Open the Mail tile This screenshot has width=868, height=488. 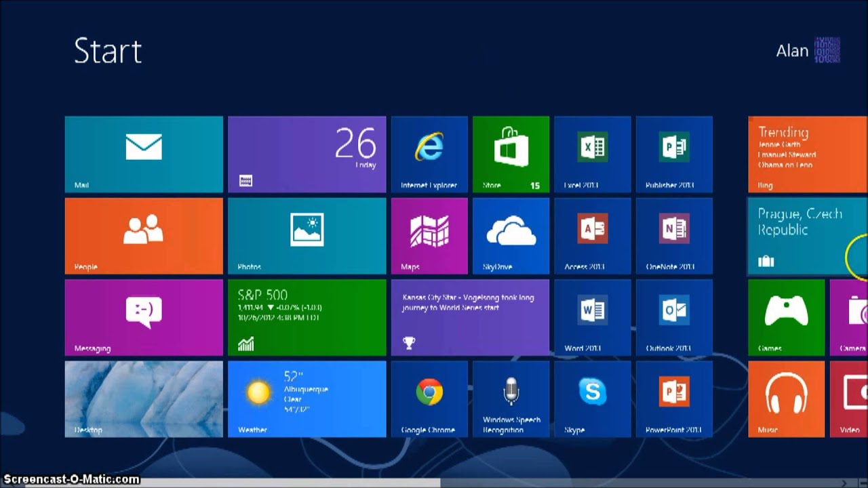144,155
